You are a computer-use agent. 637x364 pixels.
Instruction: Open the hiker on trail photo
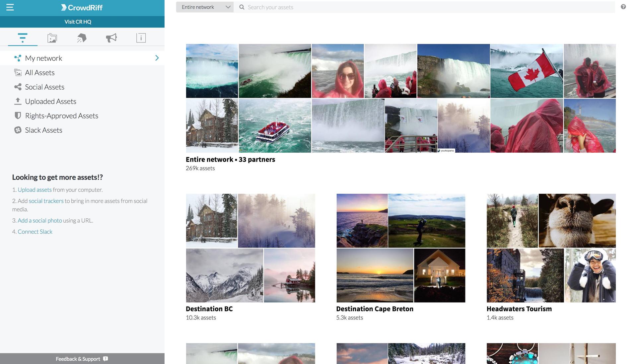(x=512, y=221)
